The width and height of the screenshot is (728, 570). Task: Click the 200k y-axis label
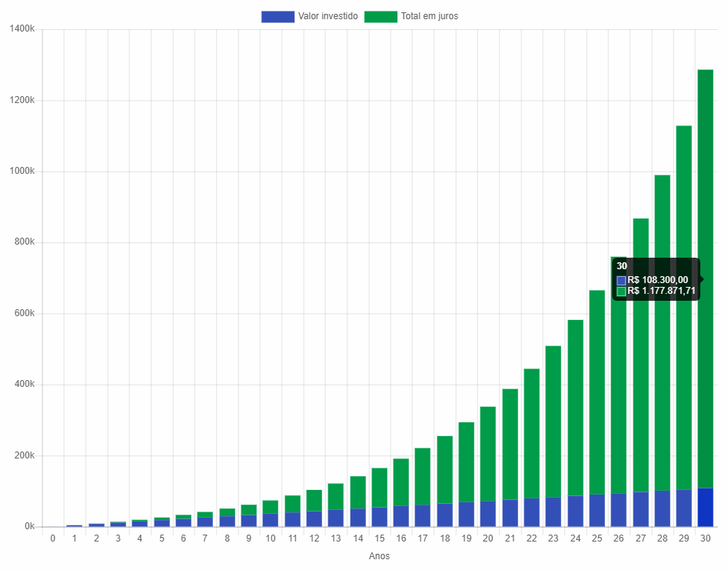24,455
